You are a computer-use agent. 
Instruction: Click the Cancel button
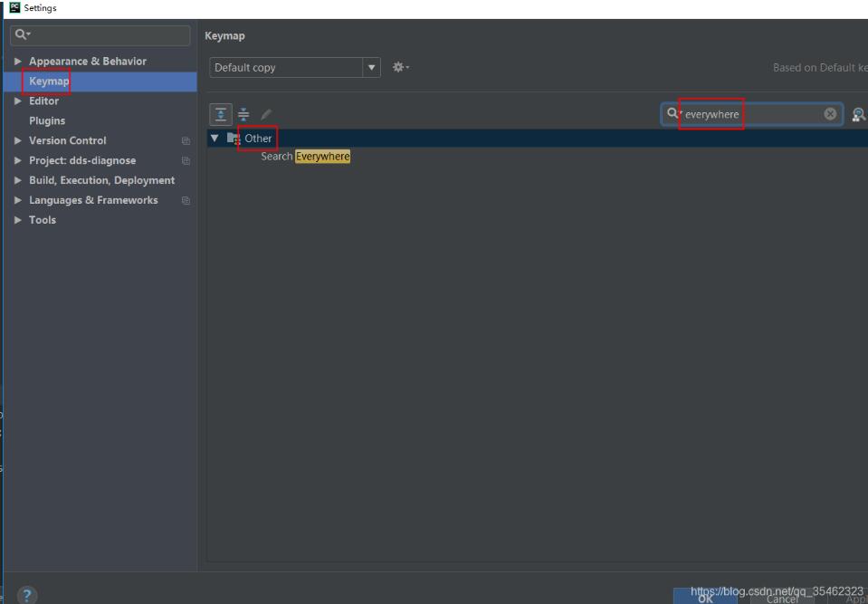[780, 597]
